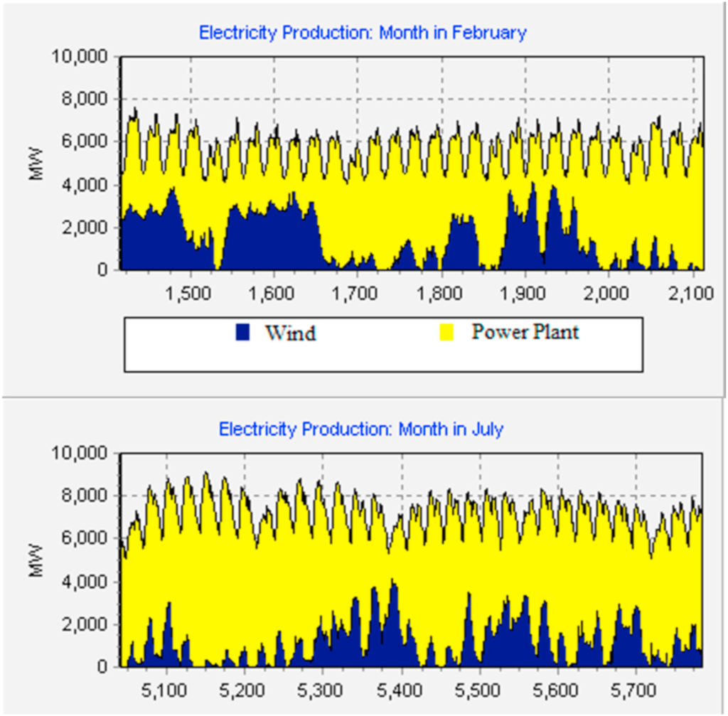Click the blue Wind legend swatch
This screenshot has width=728, height=716.
[x=242, y=332]
